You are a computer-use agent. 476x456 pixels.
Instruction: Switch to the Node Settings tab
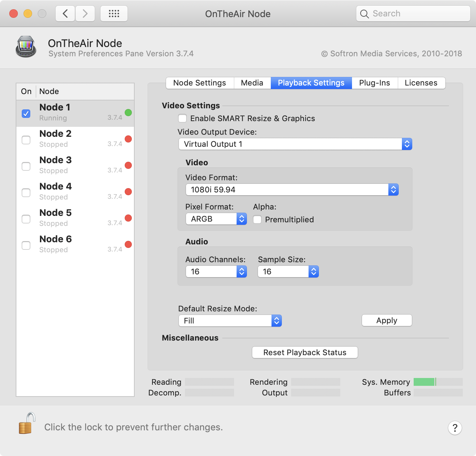click(x=200, y=83)
